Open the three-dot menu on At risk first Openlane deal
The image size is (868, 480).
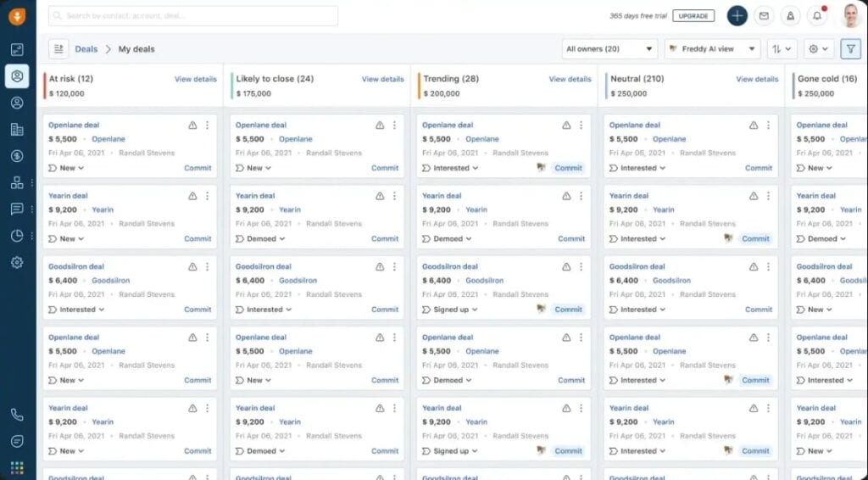[x=207, y=126]
